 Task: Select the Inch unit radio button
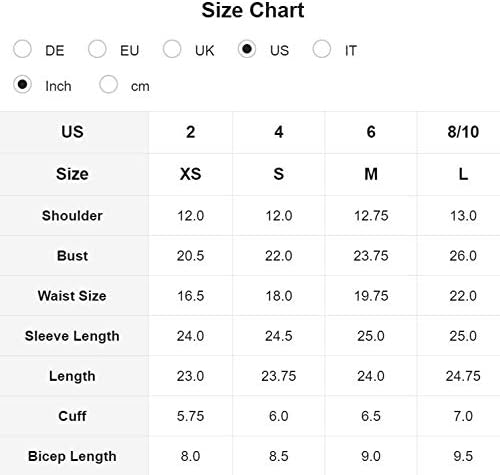(x=22, y=85)
